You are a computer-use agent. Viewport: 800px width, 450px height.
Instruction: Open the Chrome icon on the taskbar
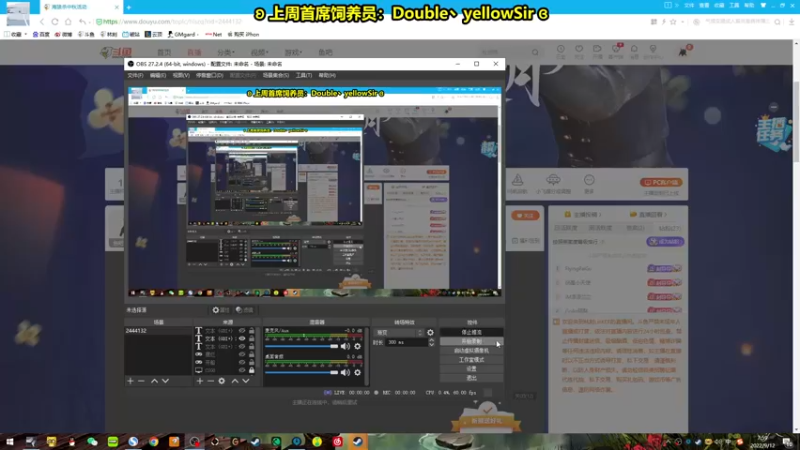[x=154, y=441]
